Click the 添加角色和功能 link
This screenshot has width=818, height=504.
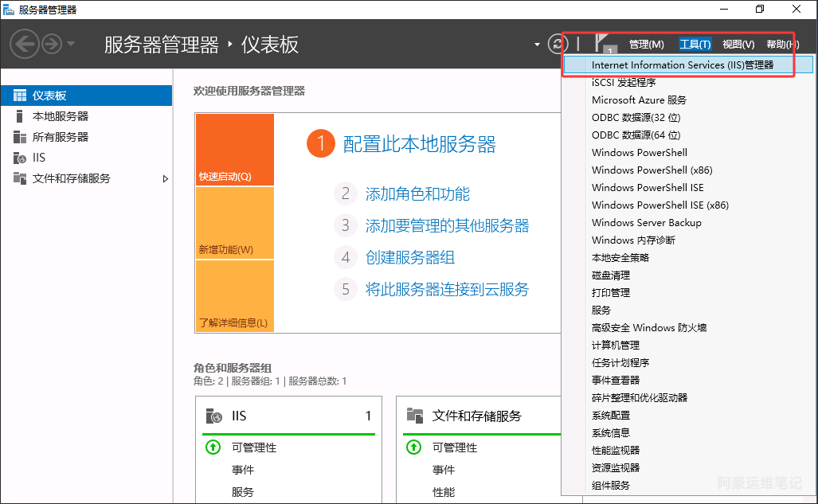(417, 194)
